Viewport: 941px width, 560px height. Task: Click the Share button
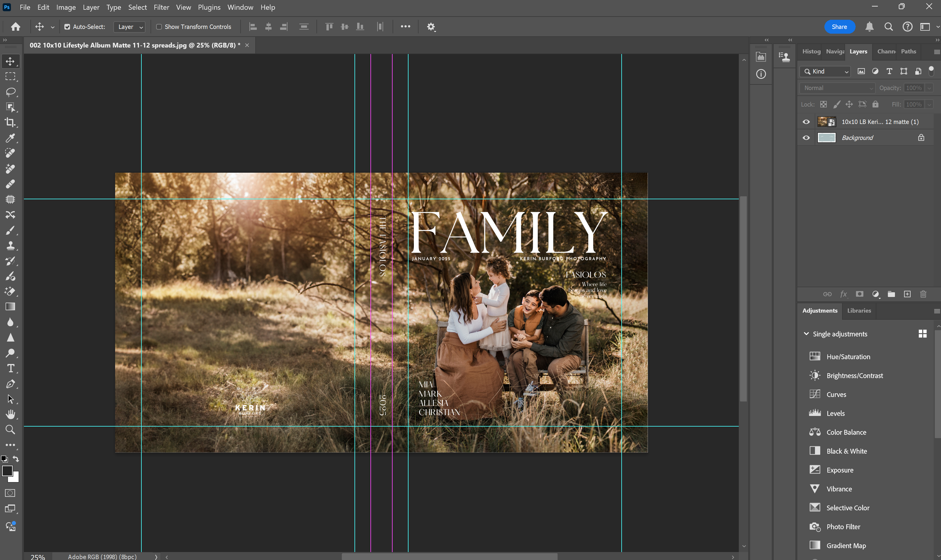click(839, 27)
